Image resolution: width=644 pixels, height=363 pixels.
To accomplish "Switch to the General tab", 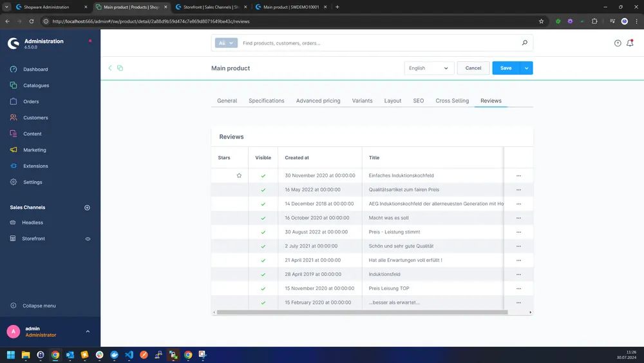I will [x=227, y=101].
